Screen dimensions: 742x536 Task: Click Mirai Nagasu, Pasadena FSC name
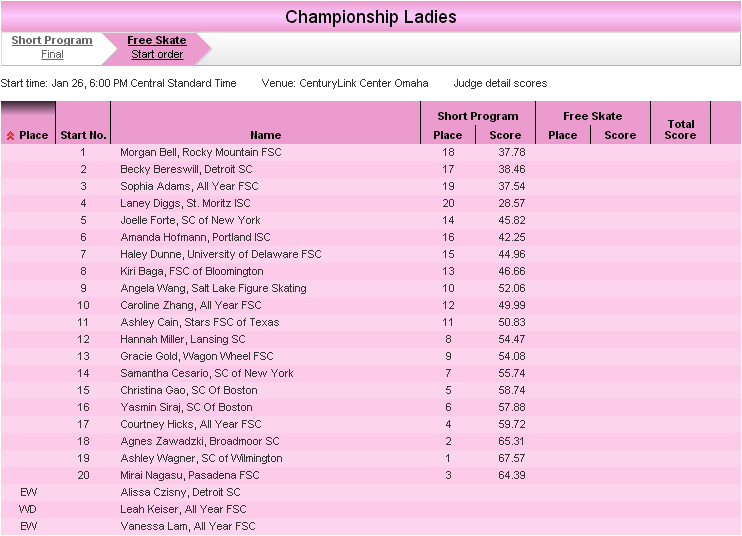tap(190, 475)
